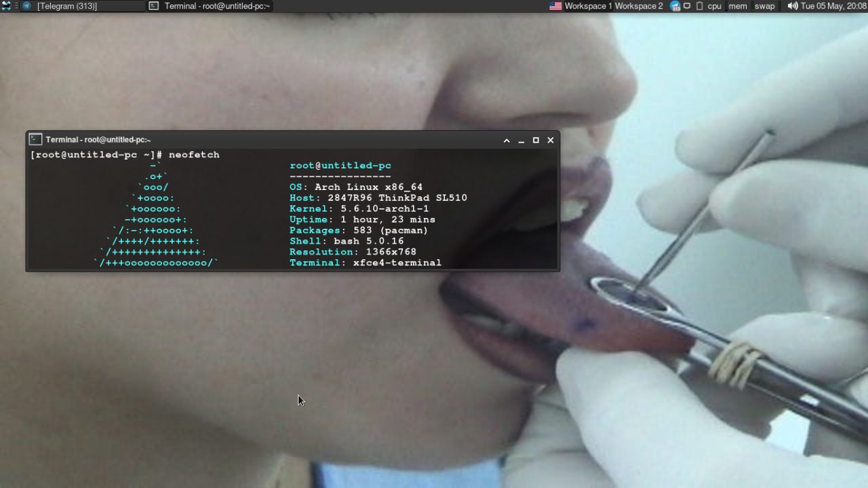Image resolution: width=868 pixels, height=488 pixels.
Task: Click the 'Uptime: 1 hour, 23 mins' line
Action: point(362,220)
